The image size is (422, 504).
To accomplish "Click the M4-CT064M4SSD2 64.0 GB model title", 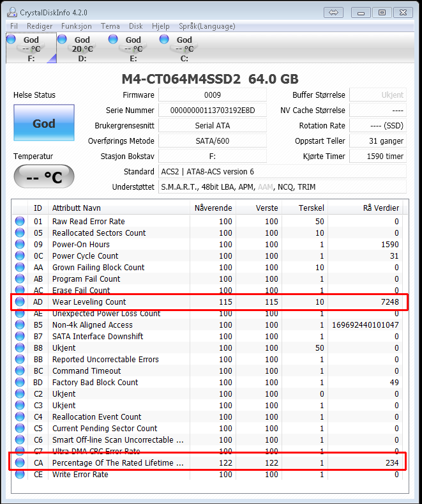I will [x=210, y=79].
